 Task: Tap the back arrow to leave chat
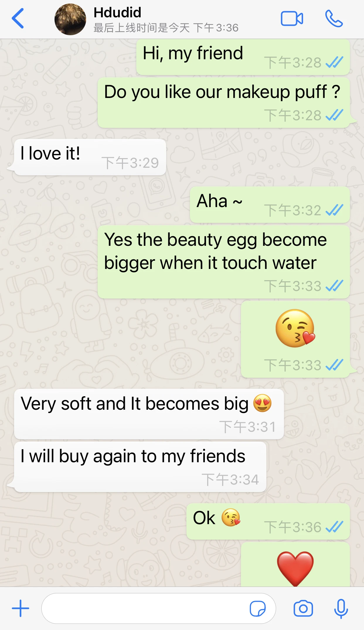click(18, 18)
